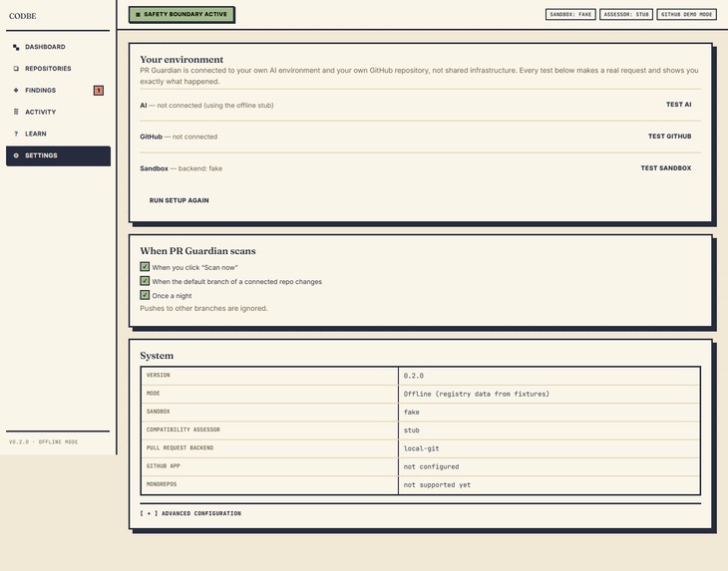Click the 'v0.2.0 · offline mode' footer text
This screenshot has height=571, width=728.
[x=44, y=442]
